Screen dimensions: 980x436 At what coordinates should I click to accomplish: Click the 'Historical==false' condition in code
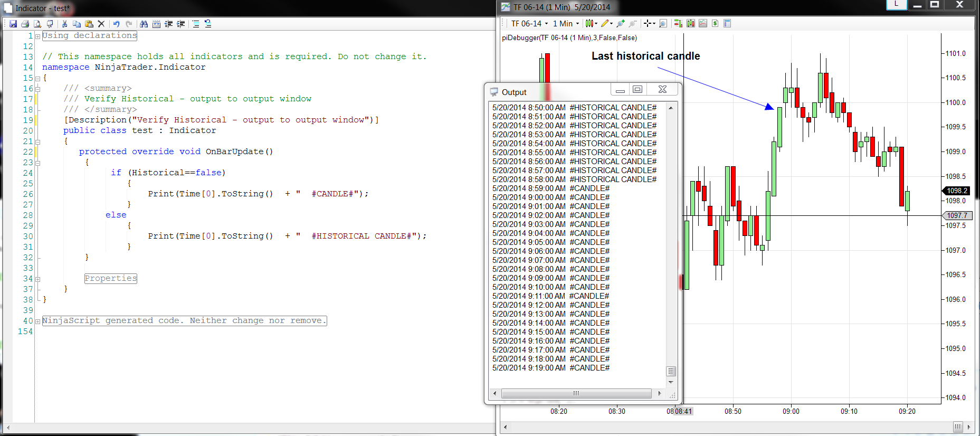pyautogui.click(x=177, y=173)
